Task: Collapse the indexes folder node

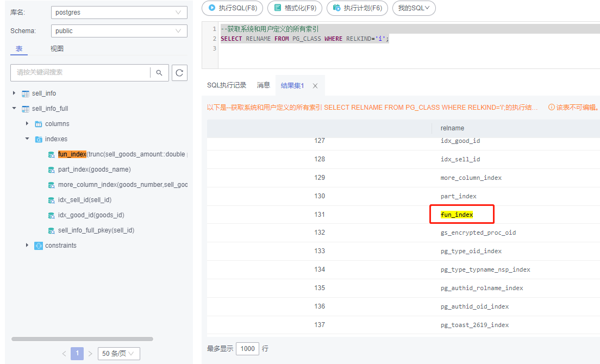Action: coord(27,139)
